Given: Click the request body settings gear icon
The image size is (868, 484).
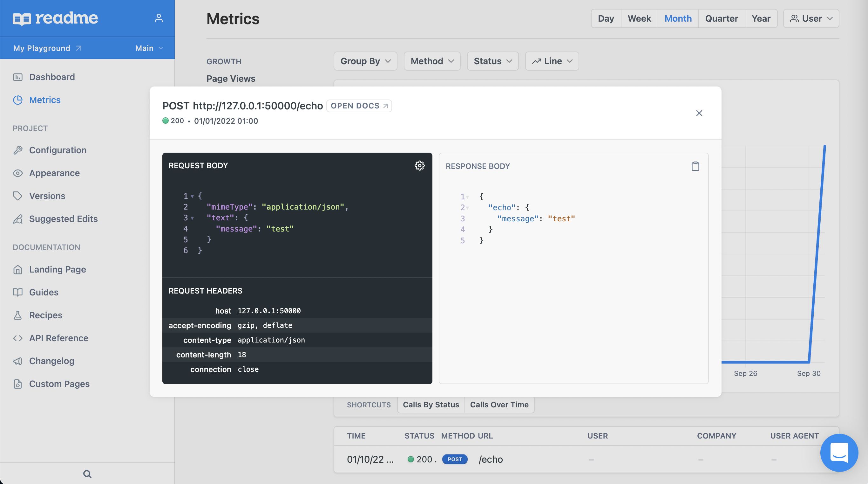Looking at the screenshot, I should (x=419, y=166).
